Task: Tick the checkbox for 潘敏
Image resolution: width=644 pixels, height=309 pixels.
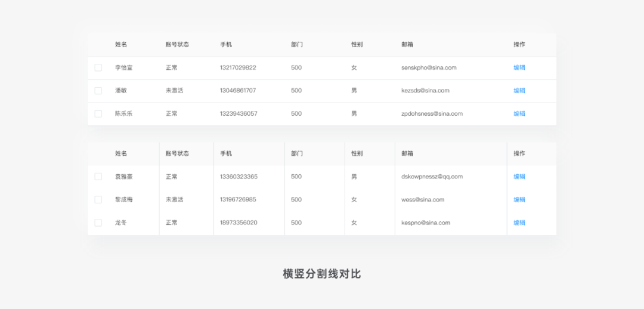Action: pos(98,91)
